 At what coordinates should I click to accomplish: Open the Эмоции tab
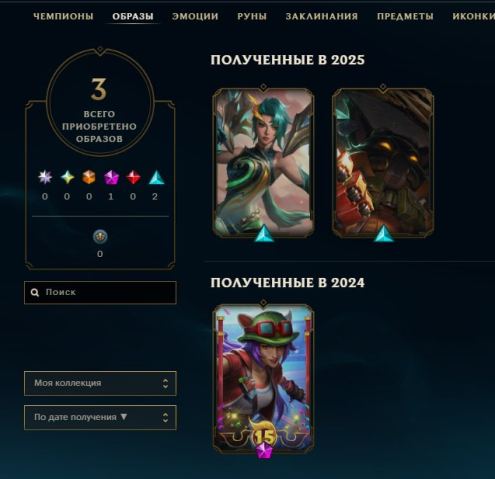click(x=195, y=16)
